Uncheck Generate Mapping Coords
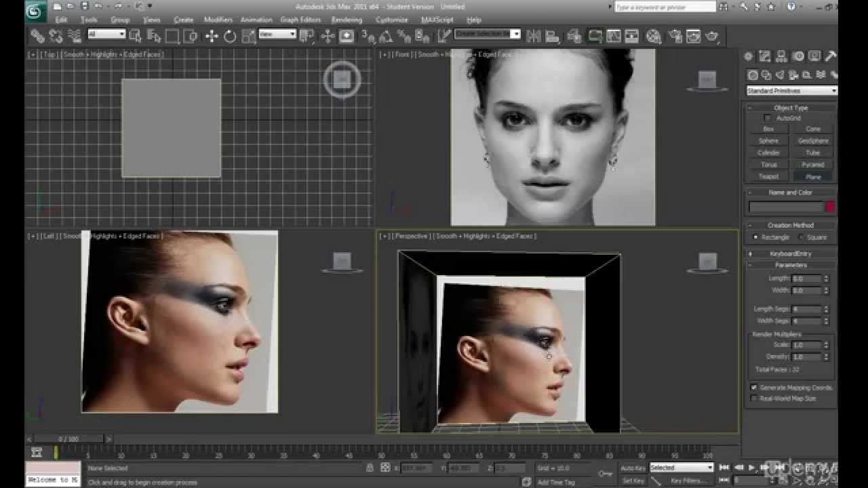The height and width of the screenshot is (488, 868). pos(753,388)
